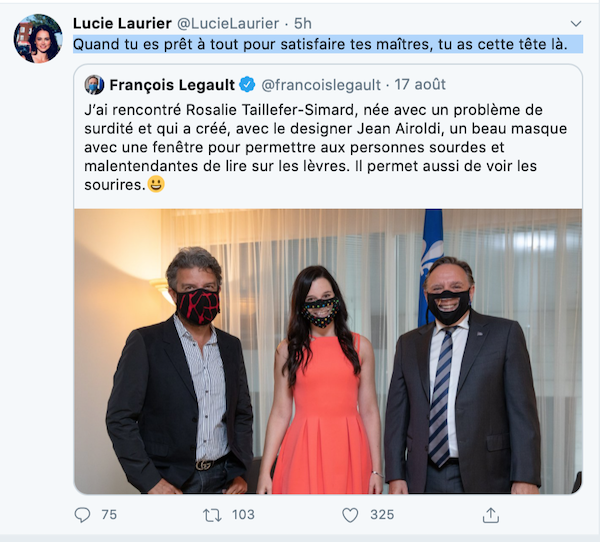Image resolution: width=600 pixels, height=542 pixels.
Task: Open the share upload icon
Action: click(491, 515)
